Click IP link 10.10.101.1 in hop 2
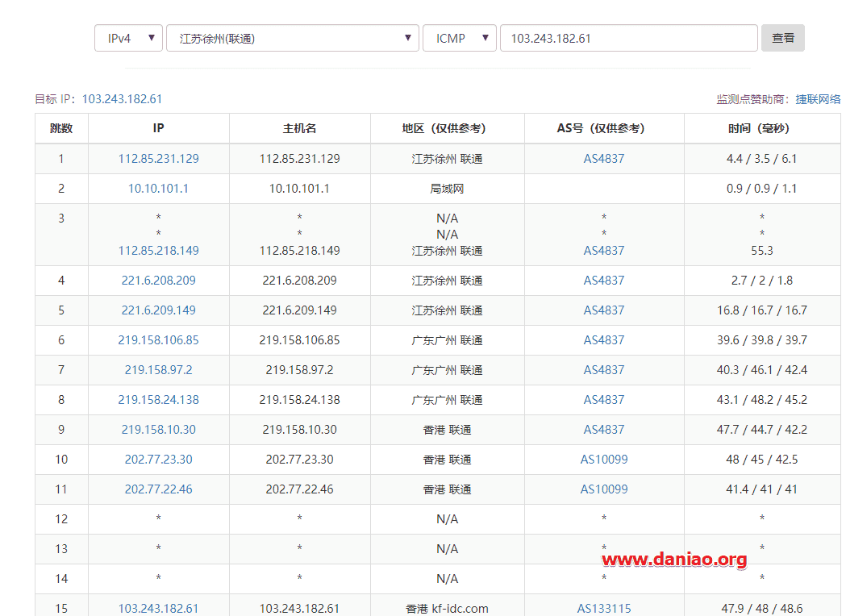 coord(158,189)
